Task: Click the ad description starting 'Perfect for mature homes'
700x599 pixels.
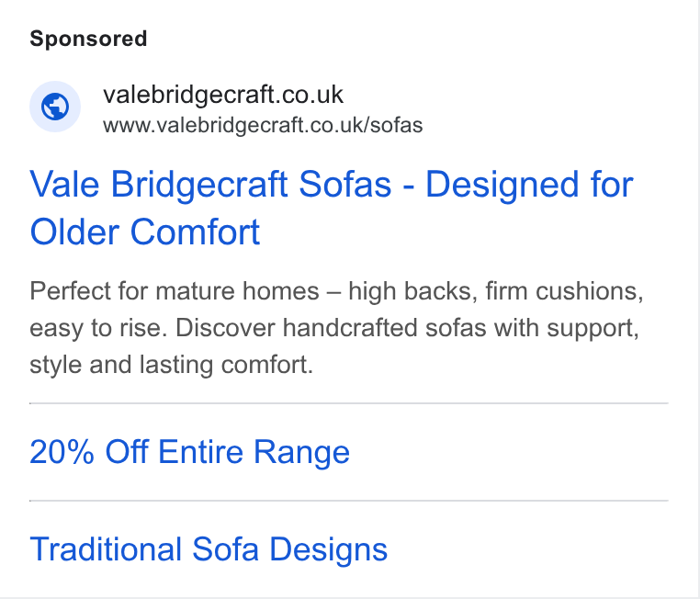Action: pyautogui.click(x=336, y=328)
